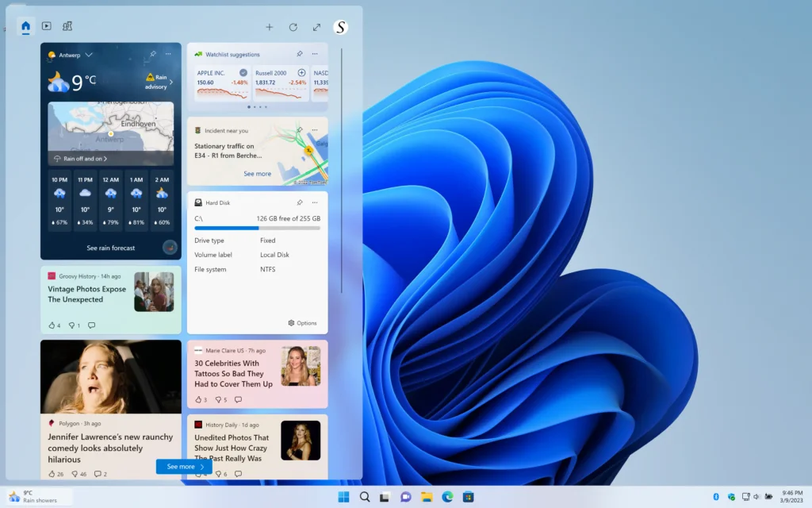Click the blue 'See more' button

[x=184, y=467]
